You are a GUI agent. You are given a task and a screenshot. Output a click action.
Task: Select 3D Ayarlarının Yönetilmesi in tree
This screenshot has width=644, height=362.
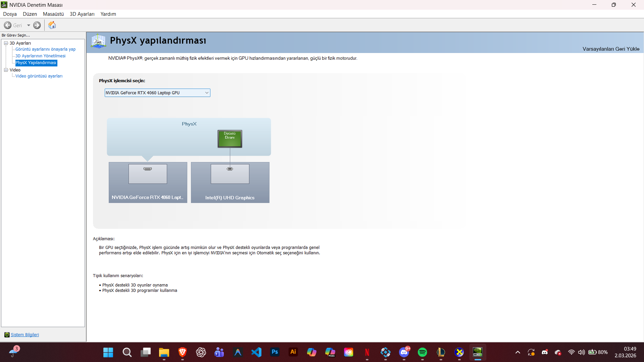pyautogui.click(x=40, y=56)
